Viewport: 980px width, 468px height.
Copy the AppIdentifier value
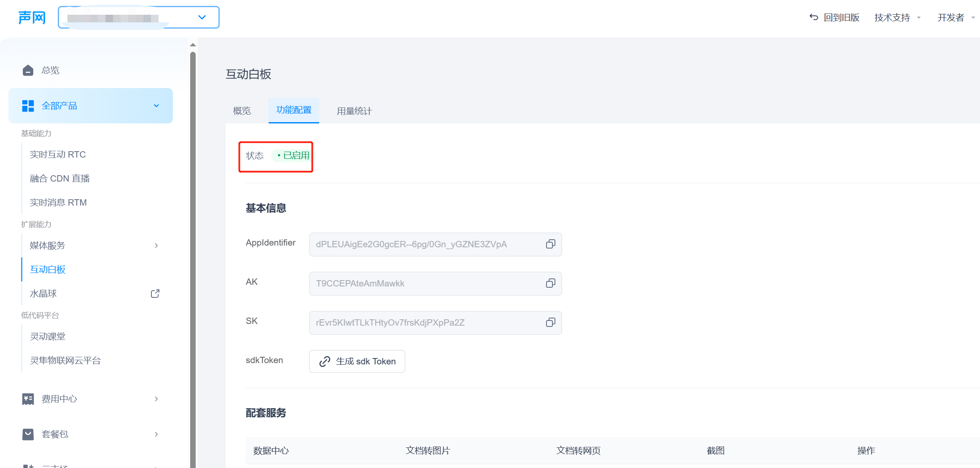550,244
